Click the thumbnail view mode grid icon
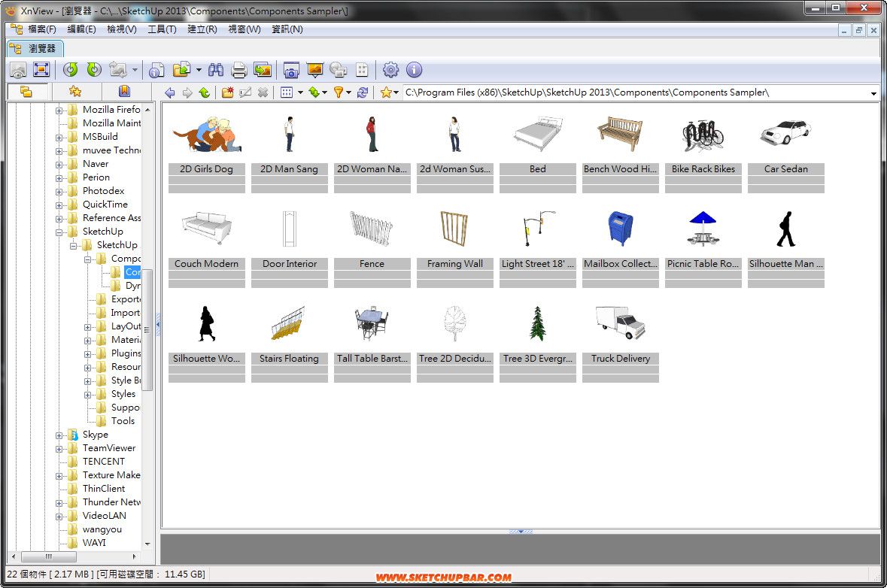 tap(287, 92)
